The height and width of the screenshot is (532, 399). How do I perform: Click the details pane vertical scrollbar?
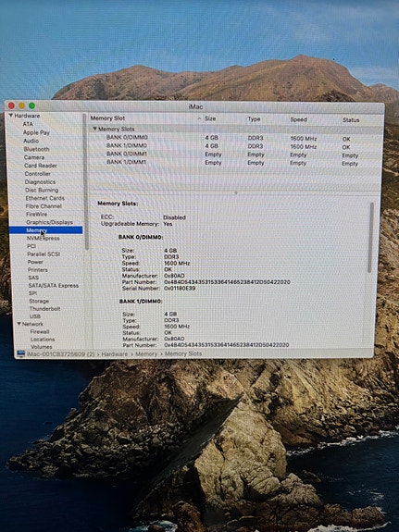tap(371, 238)
